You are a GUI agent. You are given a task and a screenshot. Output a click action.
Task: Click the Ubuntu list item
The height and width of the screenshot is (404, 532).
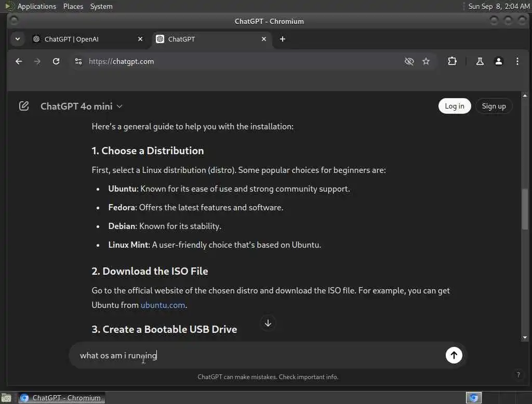229,188
